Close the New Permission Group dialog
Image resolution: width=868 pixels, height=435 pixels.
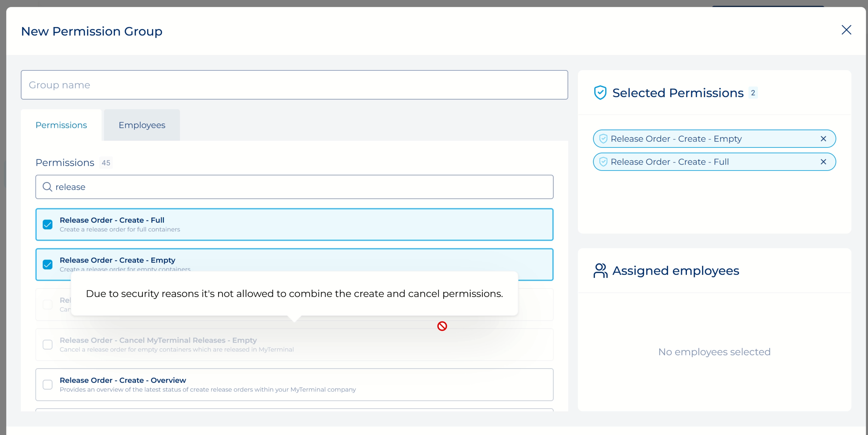(x=846, y=30)
